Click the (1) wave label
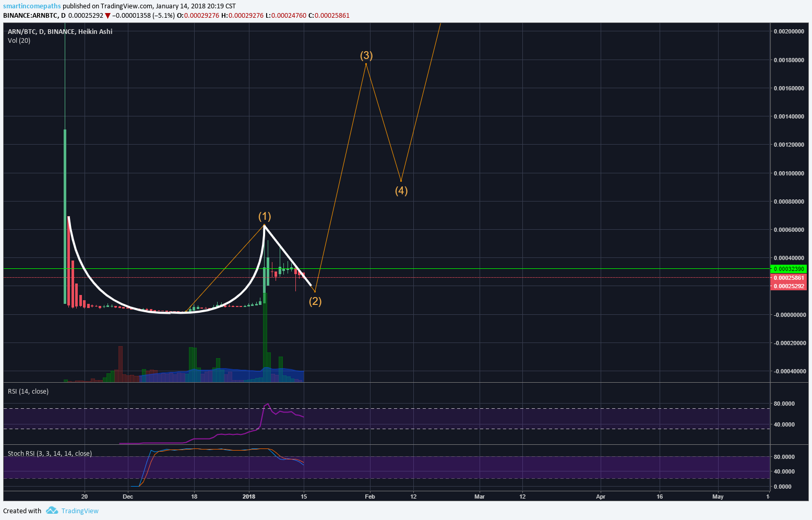This screenshot has height=520, width=812. (265, 216)
